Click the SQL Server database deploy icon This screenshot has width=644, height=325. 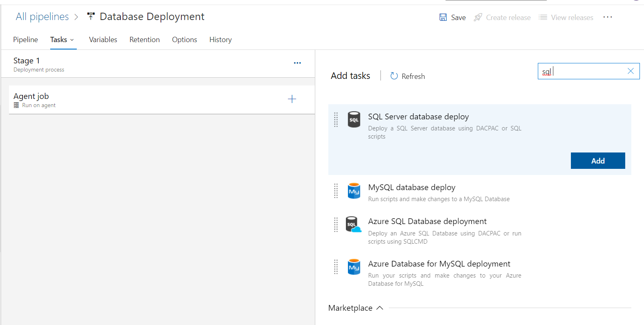pyautogui.click(x=354, y=120)
